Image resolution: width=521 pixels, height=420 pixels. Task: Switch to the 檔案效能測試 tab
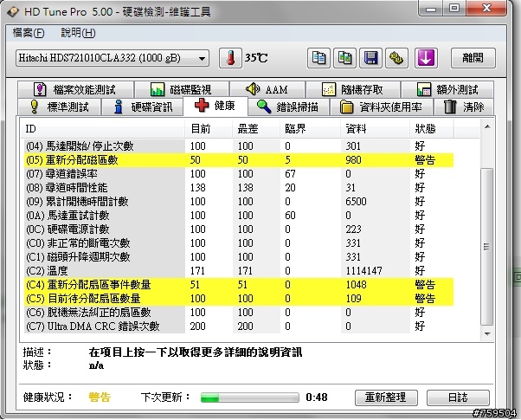[76, 89]
